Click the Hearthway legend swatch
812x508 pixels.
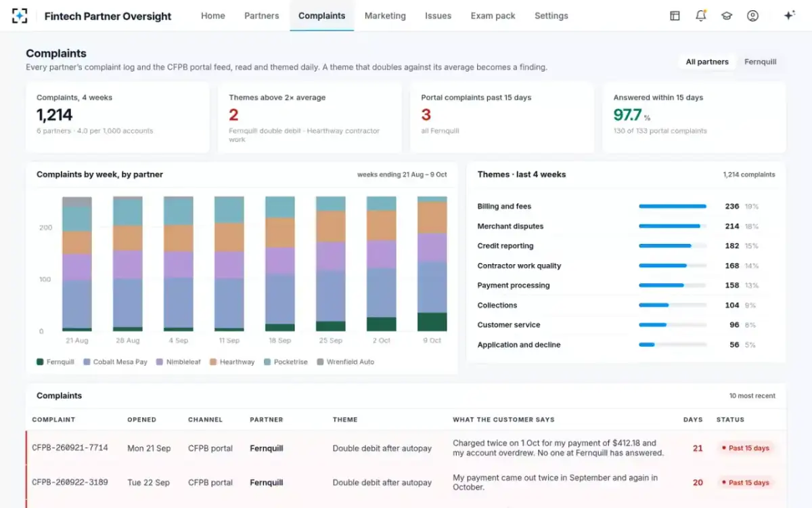click(213, 362)
